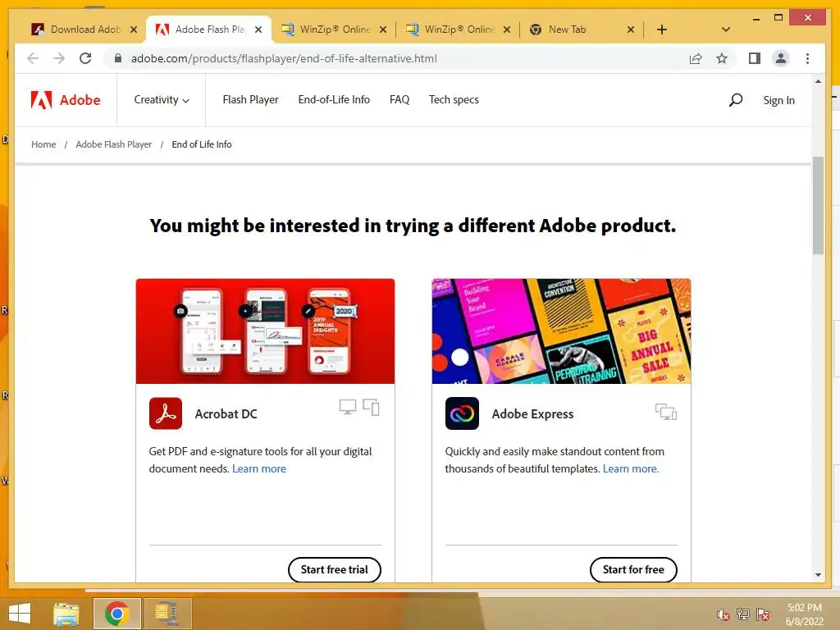This screenshot has height=630, width=840.
Task: Click Sign In link
Action: click(779, 100)
